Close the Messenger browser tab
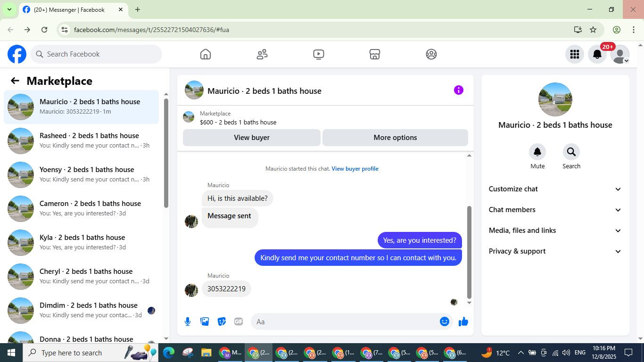The height and width of the screenshot is (362, 644). [121, 9]
